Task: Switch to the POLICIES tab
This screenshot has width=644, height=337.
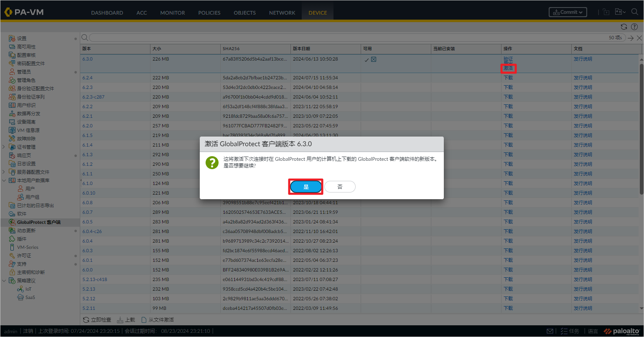Action: coord(209,13)
